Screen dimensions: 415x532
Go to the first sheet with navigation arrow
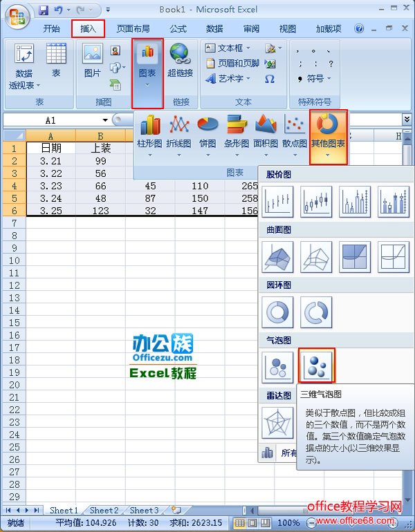(8, 511)
